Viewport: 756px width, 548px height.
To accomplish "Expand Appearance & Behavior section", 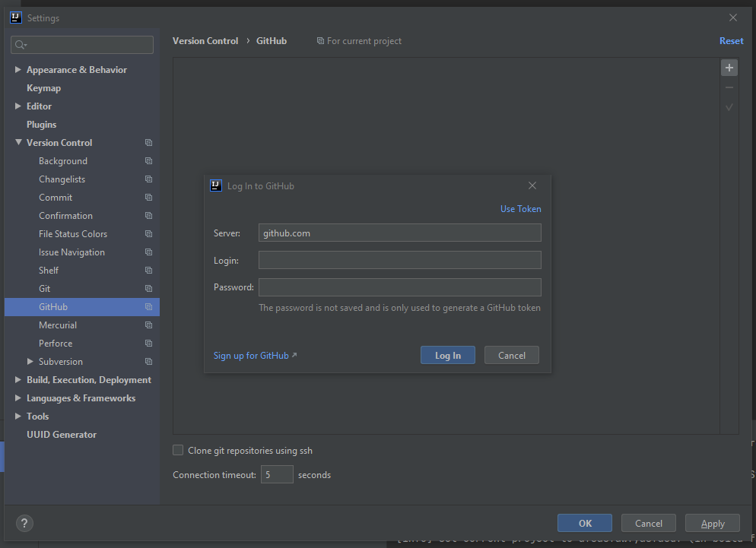I will click(17, 69).
